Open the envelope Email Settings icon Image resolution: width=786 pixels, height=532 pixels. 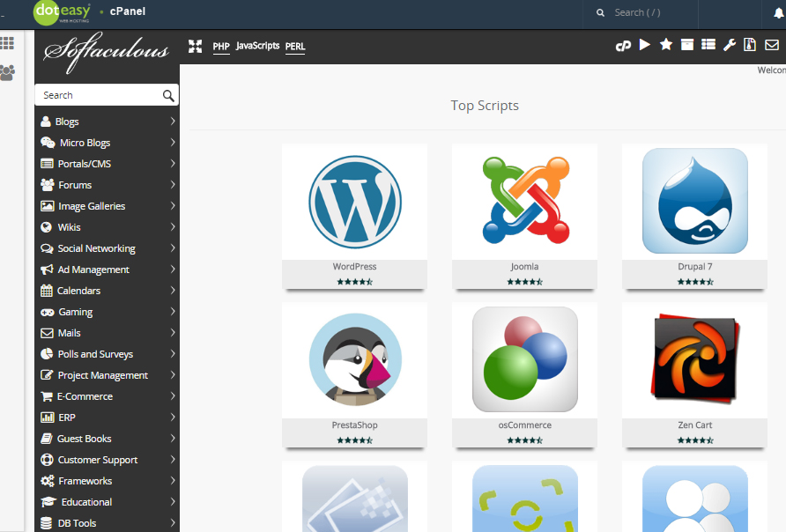click(x=772, y=45)
